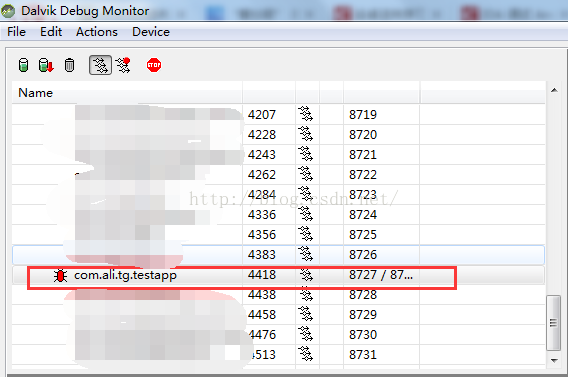The width and height of the screenshot is (568, 377).
Task: Click the Show heap updates icon
Action: click(24, 65)
